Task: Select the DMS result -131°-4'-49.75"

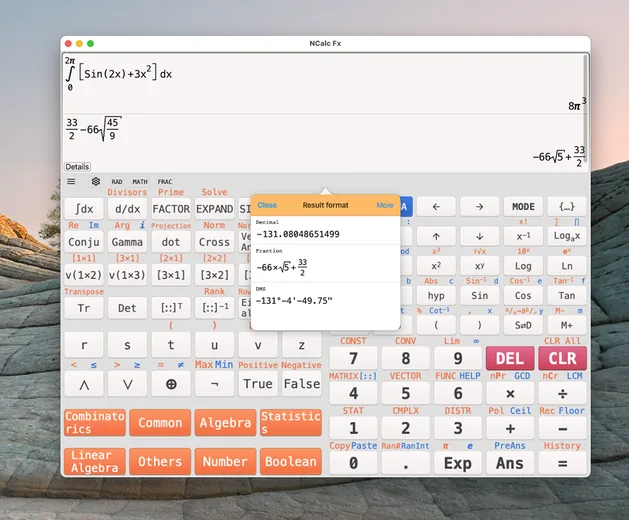Action: coord(325,298)
